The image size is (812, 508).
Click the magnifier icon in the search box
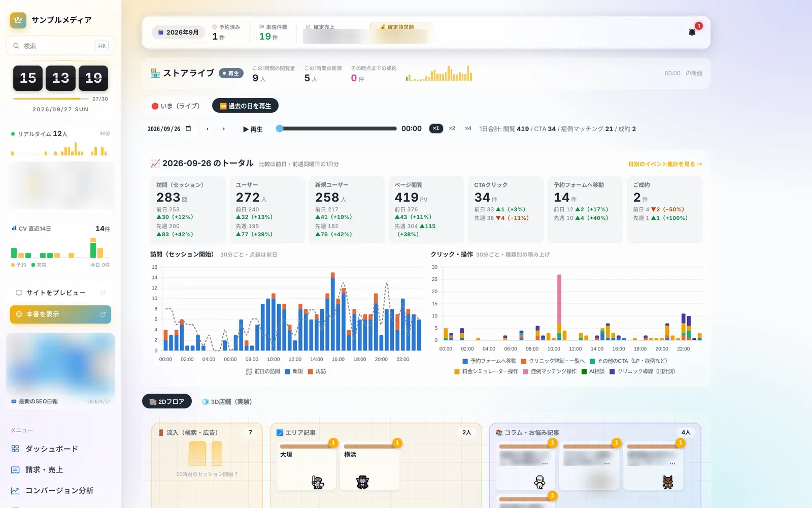point(16,46)
